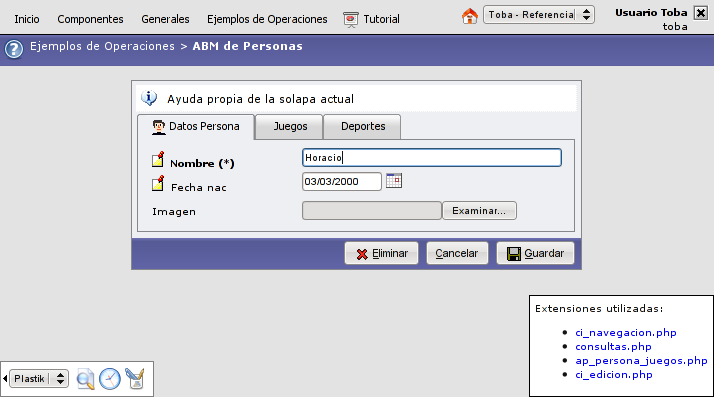Switch to the Deportes tab
The width and height of the screenshot is (714, 397).
(362, 127)
